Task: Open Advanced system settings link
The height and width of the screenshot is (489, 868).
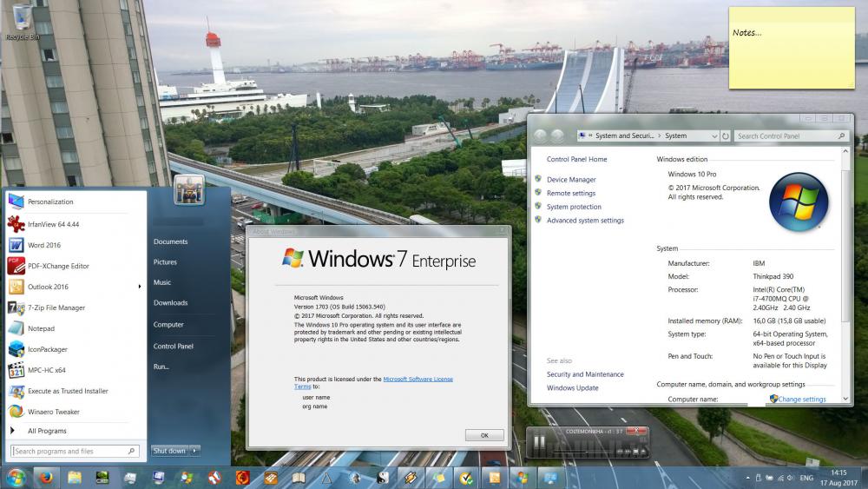Action: click(x=585, y=221)
